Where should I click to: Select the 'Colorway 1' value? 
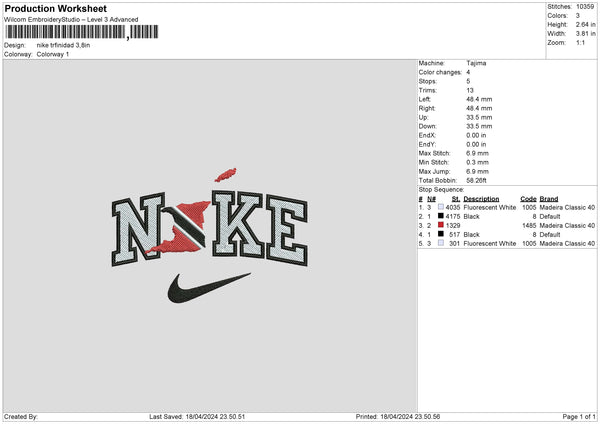pyautogui.click(x=53, y=54)
